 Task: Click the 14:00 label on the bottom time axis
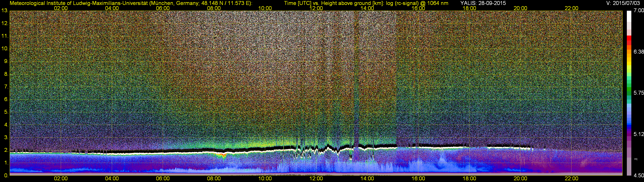367,179
